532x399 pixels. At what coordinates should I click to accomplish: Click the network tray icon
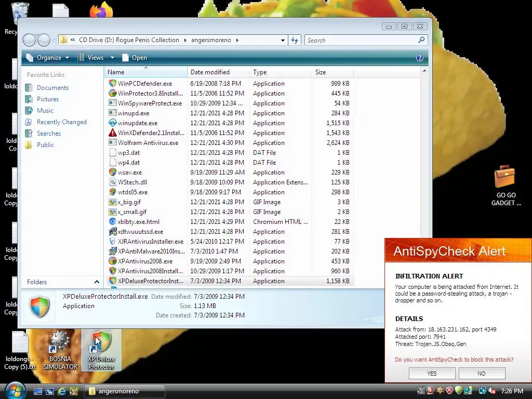pos(482,391)
